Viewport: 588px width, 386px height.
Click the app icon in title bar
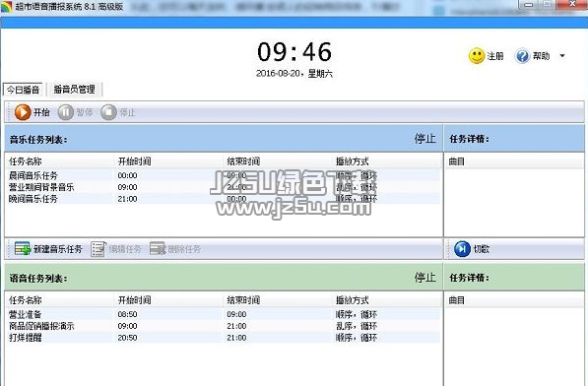point(6,6)
